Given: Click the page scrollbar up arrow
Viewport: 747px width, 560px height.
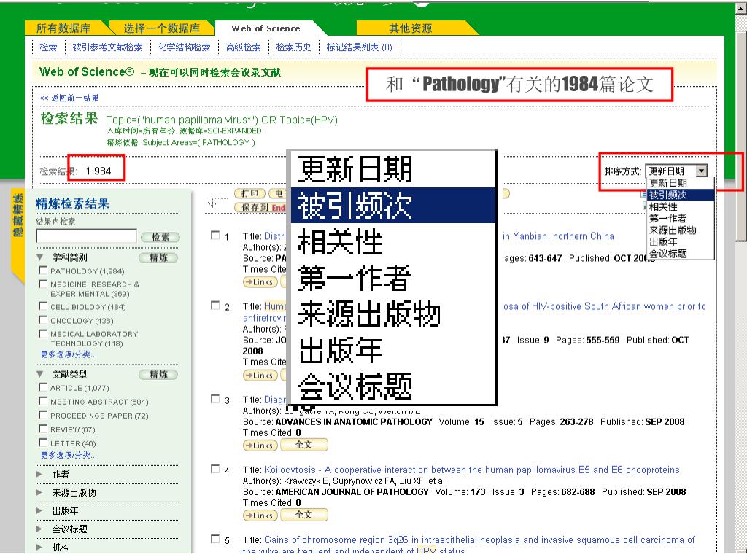Looking at the screenshot, I should [741, 8].
